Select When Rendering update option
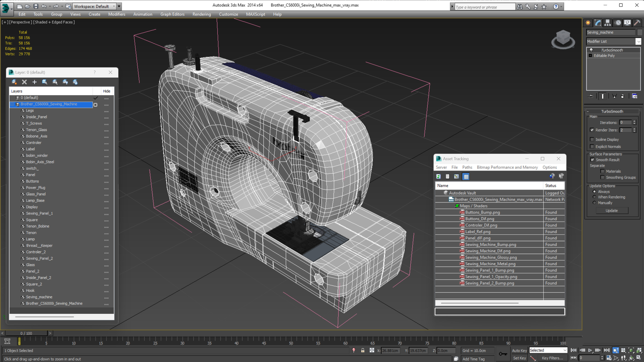 pos(594,197)
